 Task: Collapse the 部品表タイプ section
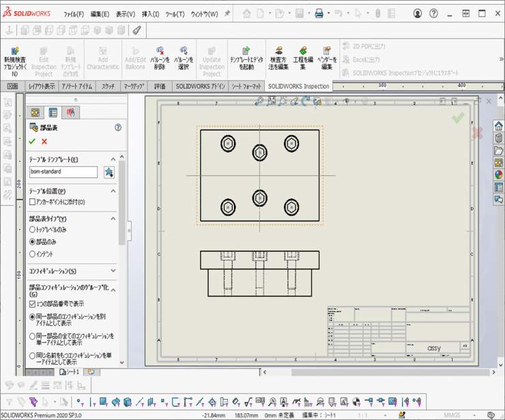[113, 218]
